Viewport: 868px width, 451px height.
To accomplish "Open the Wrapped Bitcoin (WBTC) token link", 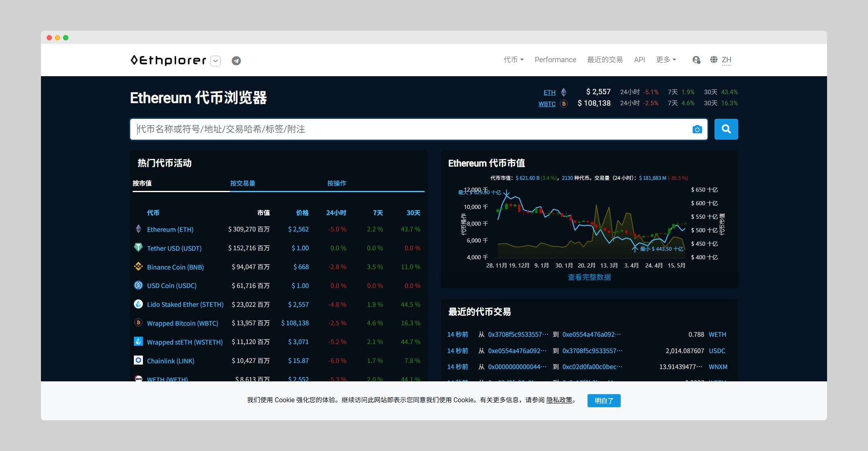I will 183,323.
